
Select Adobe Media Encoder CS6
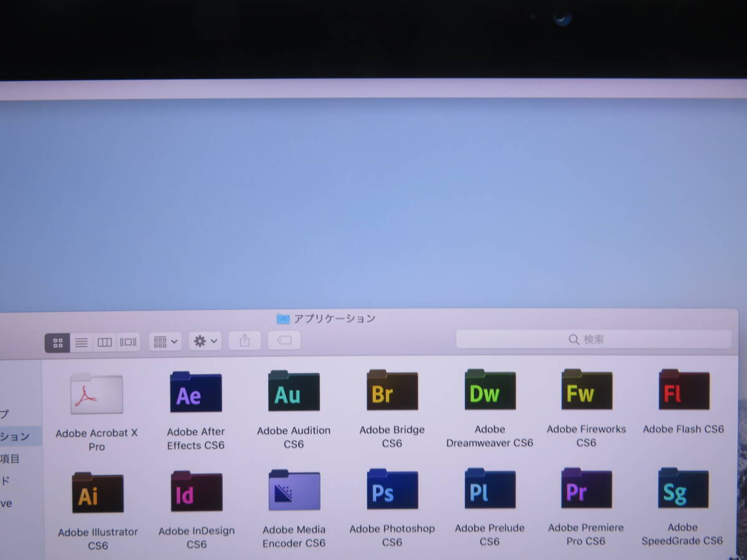click(x=293, y=491)
